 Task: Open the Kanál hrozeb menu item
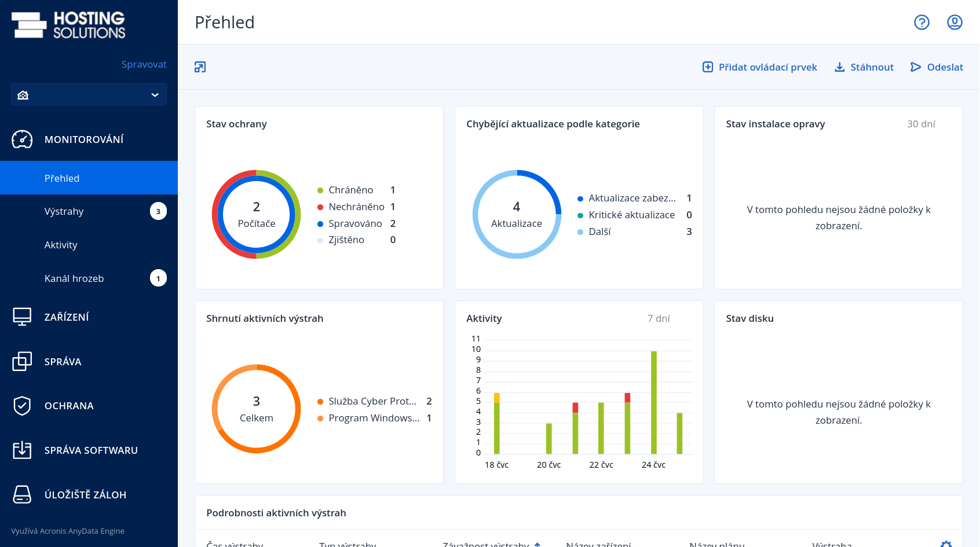89,278
